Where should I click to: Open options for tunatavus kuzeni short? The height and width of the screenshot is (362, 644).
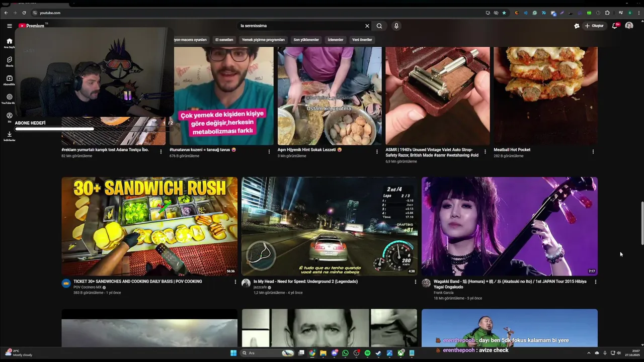269,151
